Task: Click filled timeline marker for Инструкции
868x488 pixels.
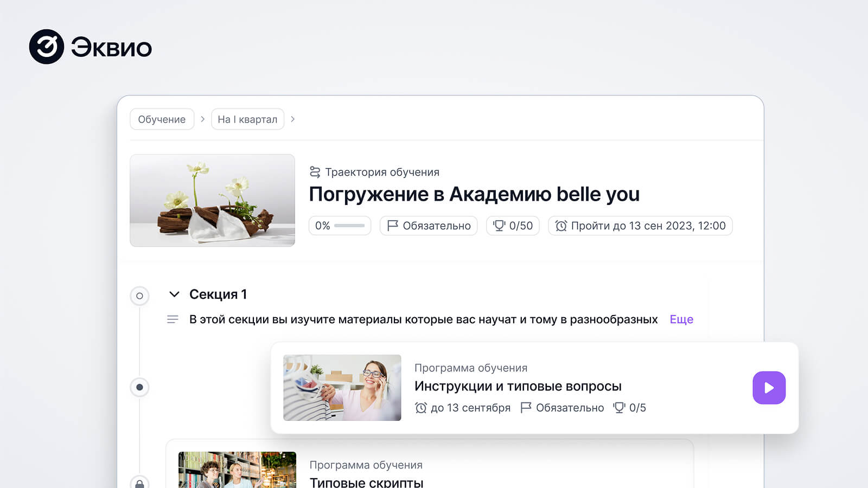Action: coord(139,387)
